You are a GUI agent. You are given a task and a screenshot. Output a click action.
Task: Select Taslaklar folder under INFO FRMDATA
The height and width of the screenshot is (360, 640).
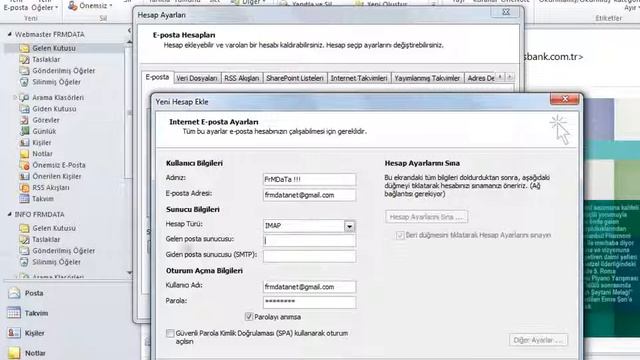click(46, 240)
